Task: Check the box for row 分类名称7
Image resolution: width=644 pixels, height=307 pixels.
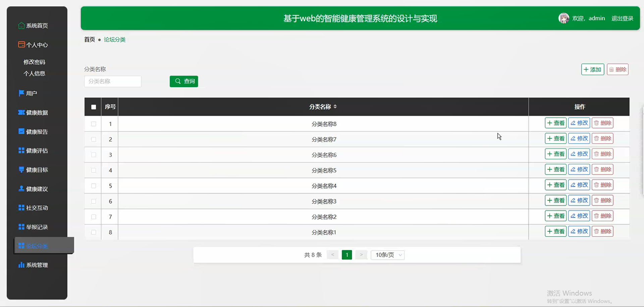Action: (x=94, y=139)
